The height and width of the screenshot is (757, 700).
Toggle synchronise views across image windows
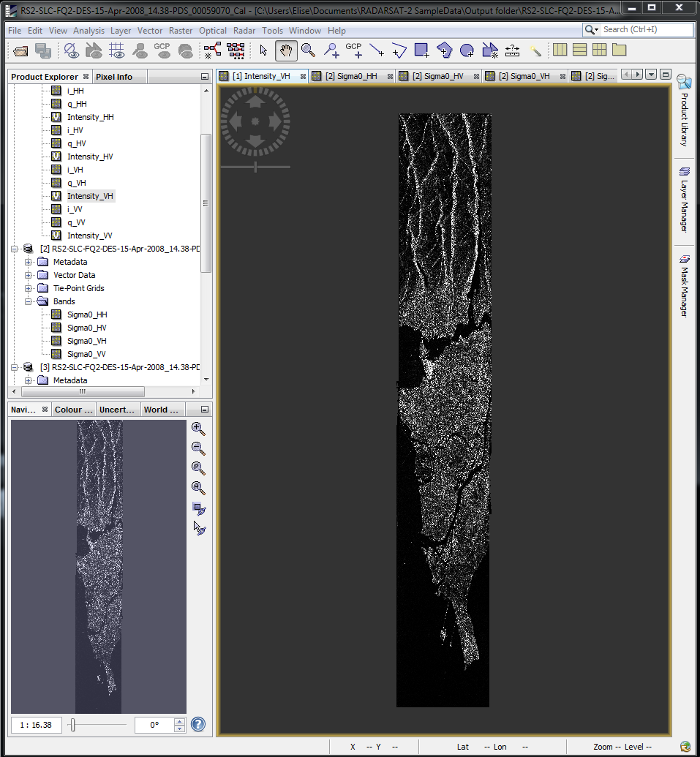click(x=199, y=508)
